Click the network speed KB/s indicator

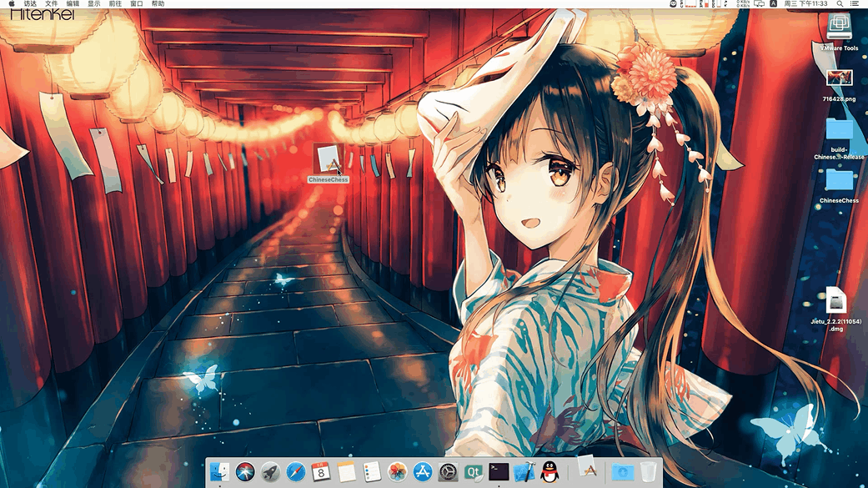pos(744,4)
